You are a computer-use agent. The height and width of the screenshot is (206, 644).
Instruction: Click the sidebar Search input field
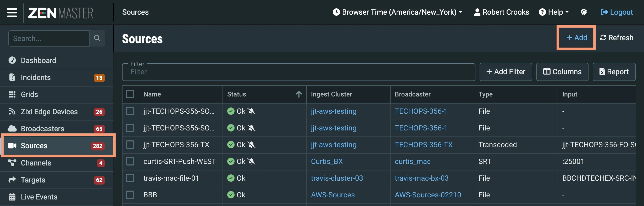point(49,38)
